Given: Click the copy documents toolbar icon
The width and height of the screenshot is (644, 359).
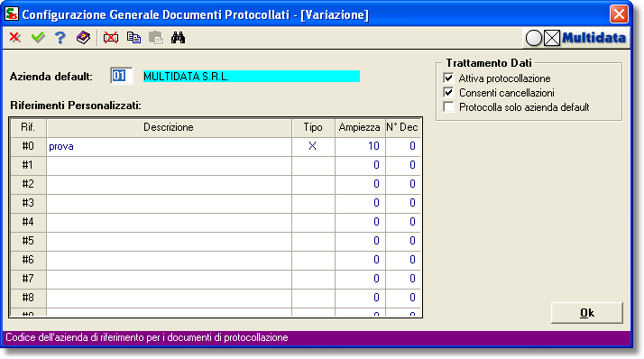Looking at the screenshot, I should pyautogui.click(x=133, y=38).
